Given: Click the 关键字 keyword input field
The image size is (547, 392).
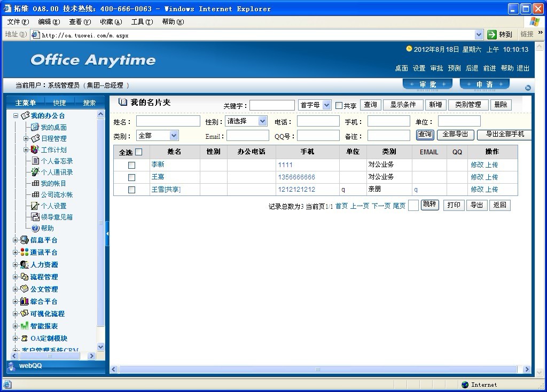Looking at the screenshot, I should pos(272,105).
